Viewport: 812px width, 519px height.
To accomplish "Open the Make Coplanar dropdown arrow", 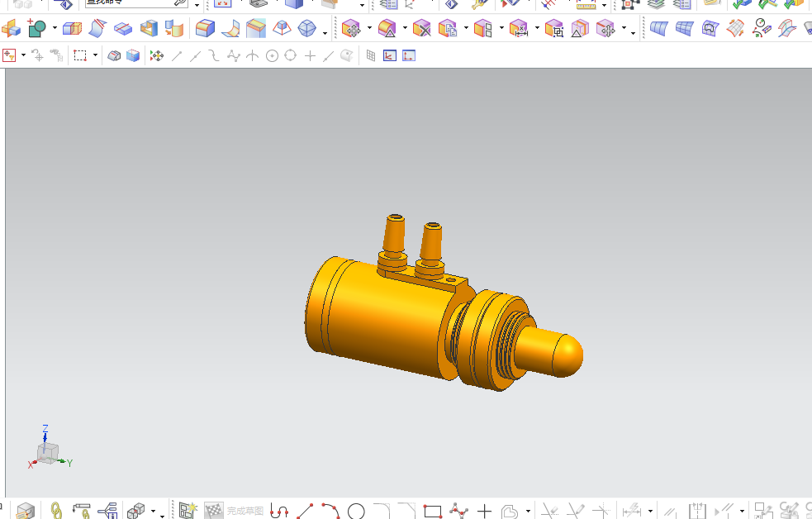I will click(x=501, y=28).
